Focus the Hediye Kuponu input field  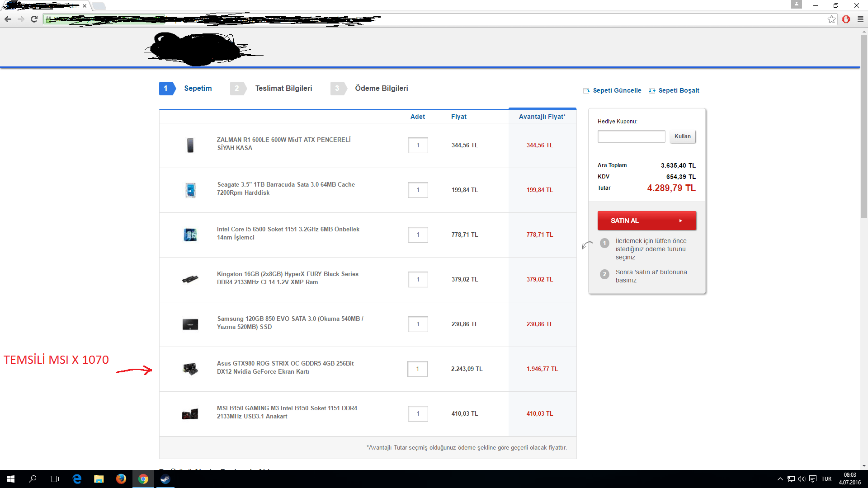tap(631, 136)
